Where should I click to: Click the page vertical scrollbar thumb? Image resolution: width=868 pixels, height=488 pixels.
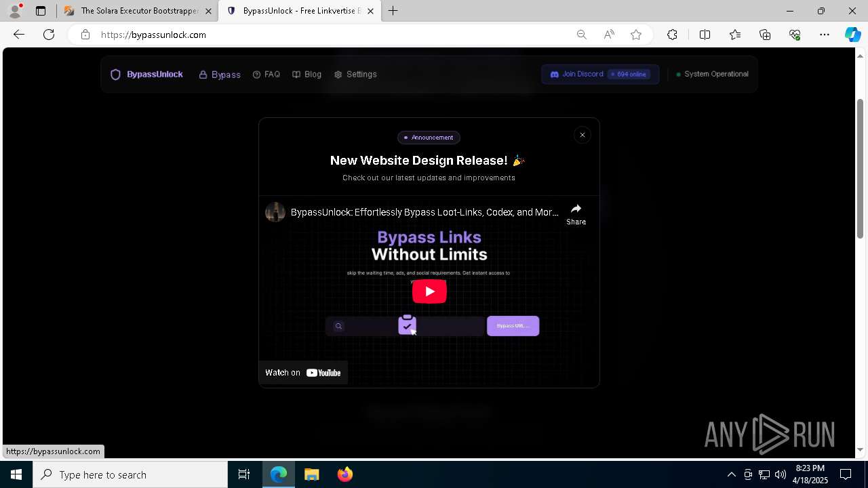(860, 168)
